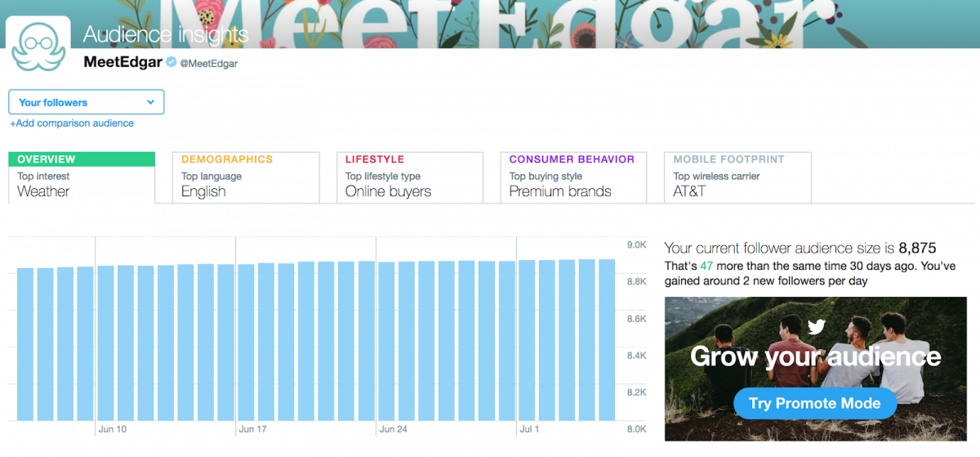Image resolution: width=980 pixels, height=457 pixels.
Task: Click the 8.0K axis label
Action: pos(637,429)
